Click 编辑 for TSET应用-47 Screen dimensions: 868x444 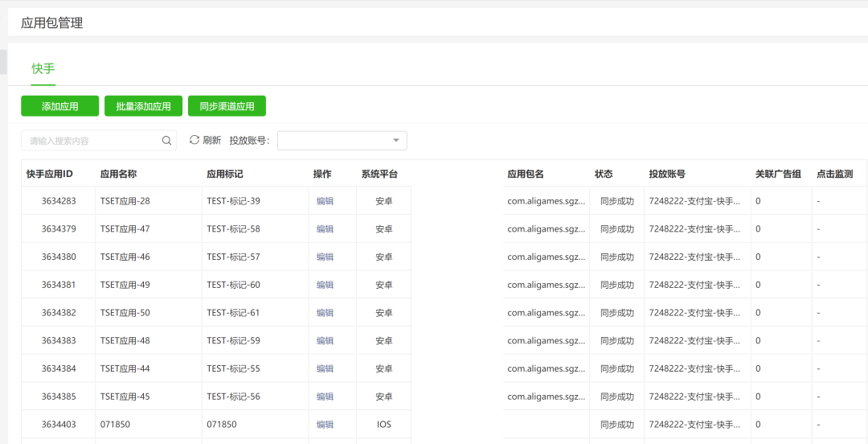[x=325, y=229]
